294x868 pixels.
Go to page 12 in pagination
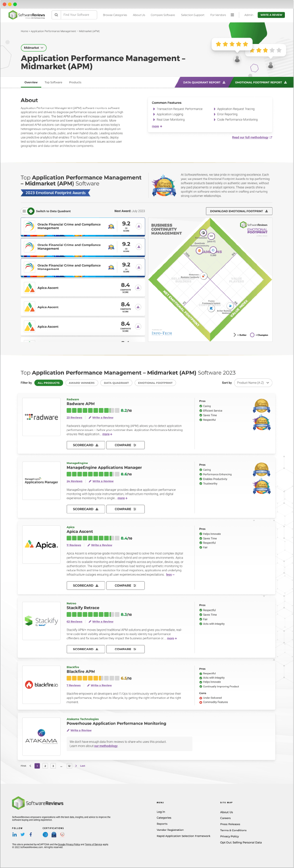pos(69,766)
